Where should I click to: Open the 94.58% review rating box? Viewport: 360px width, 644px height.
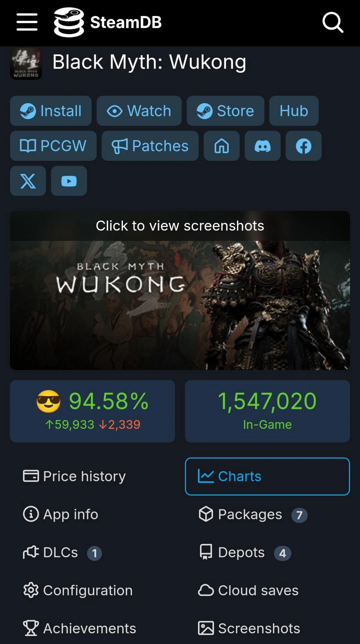pos(92,411)
